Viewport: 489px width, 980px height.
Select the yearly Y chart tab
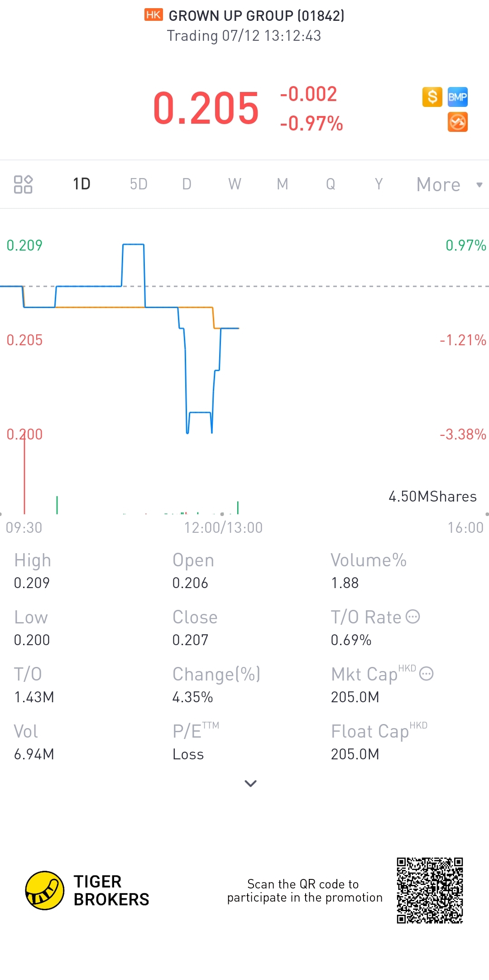379,184
